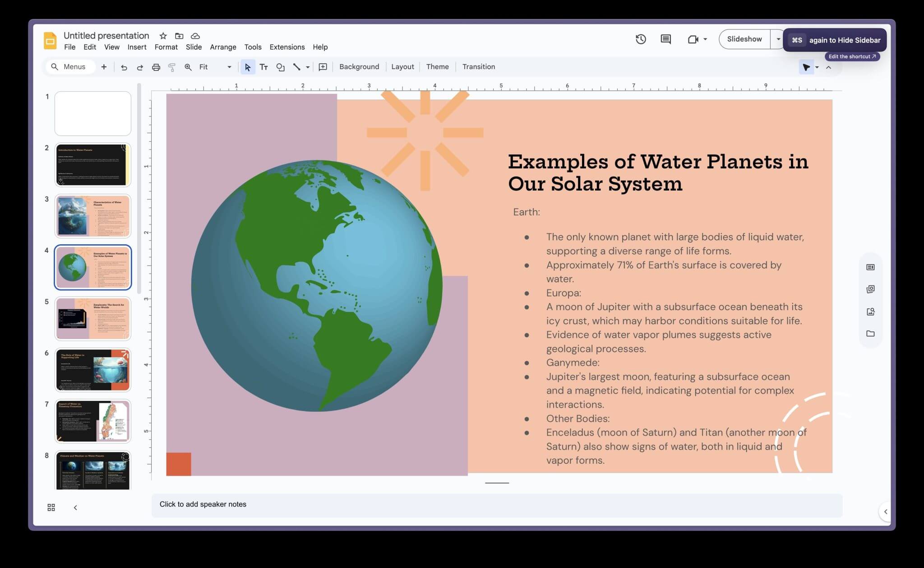
Task: Expand the Slideshow options arrow
Action: pos(778,39)
